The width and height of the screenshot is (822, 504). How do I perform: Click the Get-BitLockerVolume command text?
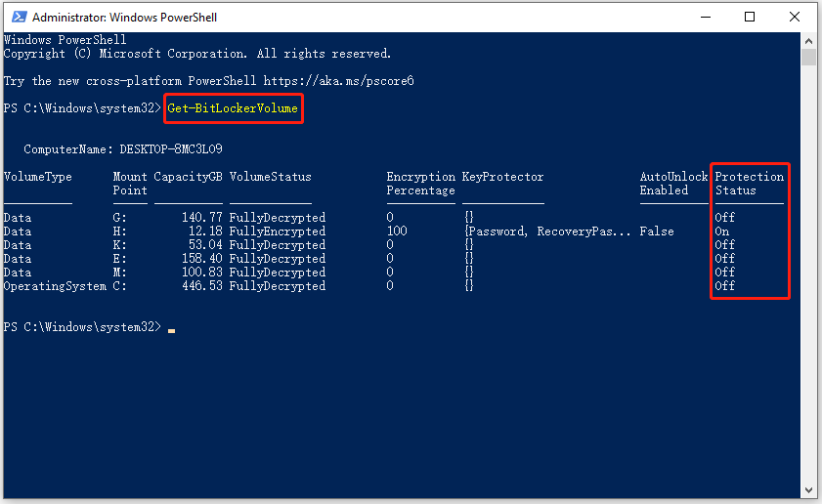(x=233, y=108)
